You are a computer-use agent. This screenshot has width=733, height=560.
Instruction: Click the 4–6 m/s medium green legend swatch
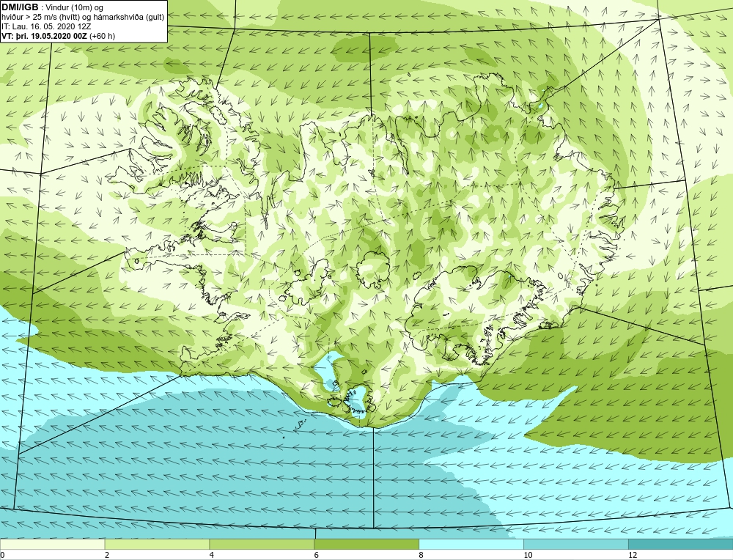(262, 544)
